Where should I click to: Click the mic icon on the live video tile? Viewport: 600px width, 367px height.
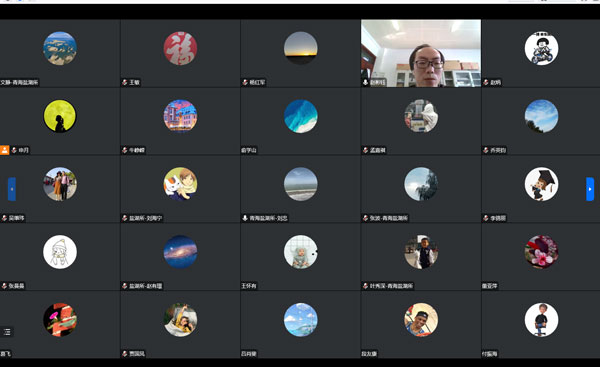pyautogui.click(x=365, y=82)
